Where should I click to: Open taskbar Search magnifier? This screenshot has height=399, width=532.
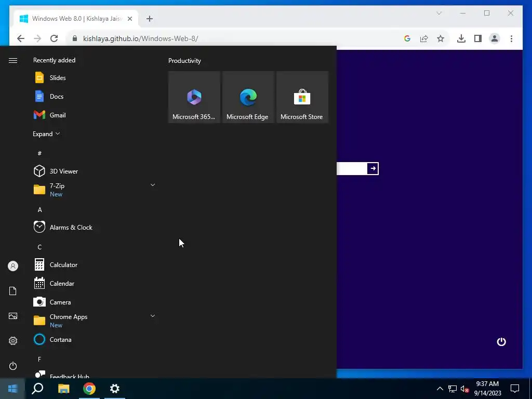point(37,389)
